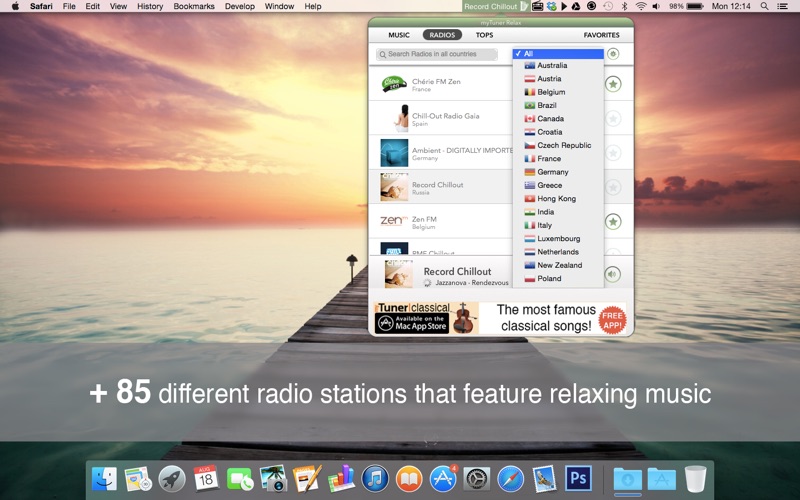Select the RADIOS tab

442,35
